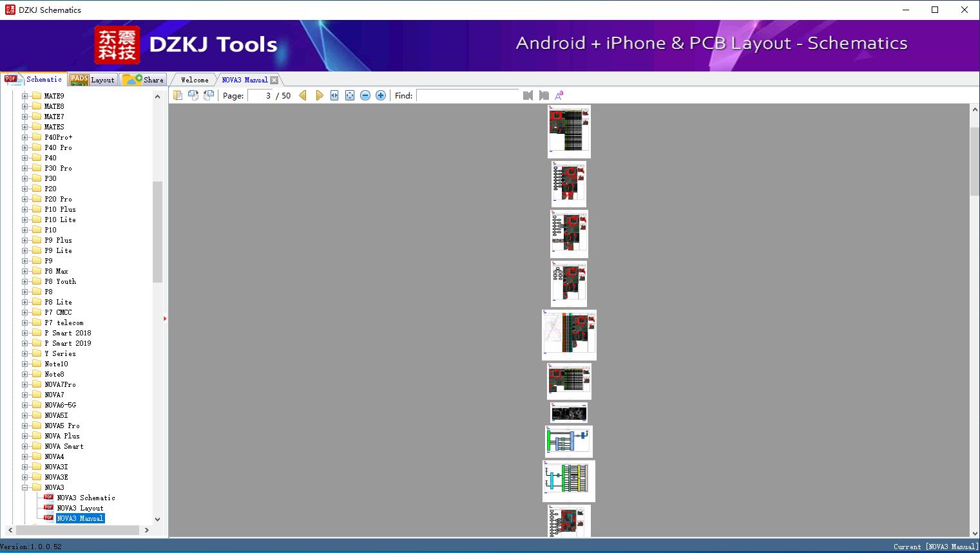Click the tree panel's scroll-right arrow
Viewport: 980px width, 553px height.
click(x=147, y=530)
